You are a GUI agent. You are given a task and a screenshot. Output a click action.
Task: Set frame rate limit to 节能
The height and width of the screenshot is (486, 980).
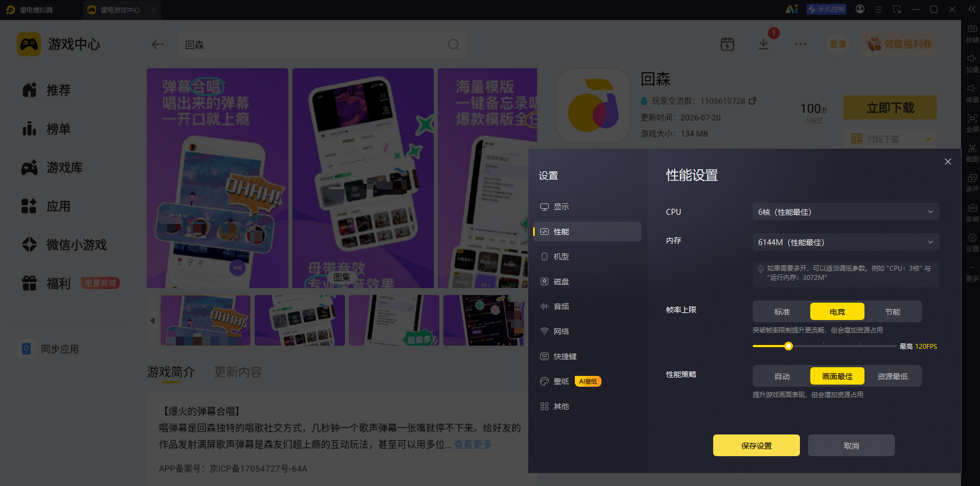[x=893, y=312]
